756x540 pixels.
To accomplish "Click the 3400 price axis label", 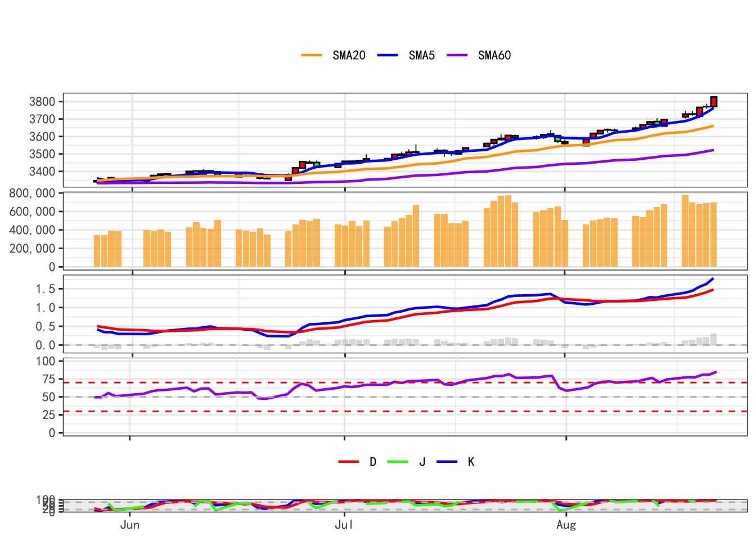I will pyautogui.click(x=42, y=172).
